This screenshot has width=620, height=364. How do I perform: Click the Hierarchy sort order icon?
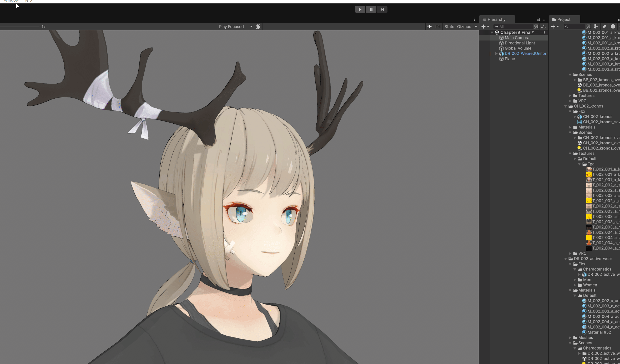click(x=543, y=27)
